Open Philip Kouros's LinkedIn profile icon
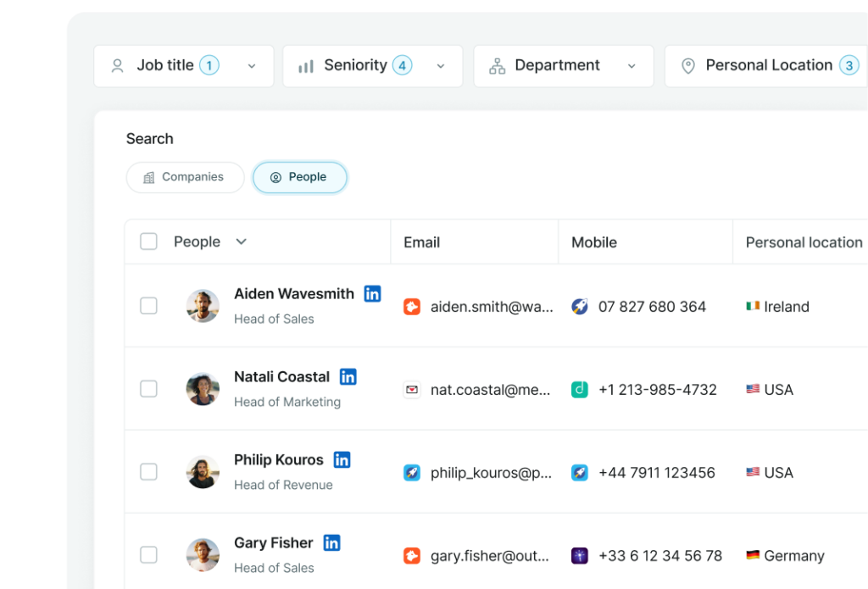This screenshot has height=589, width=868. [x=342, y=460]
